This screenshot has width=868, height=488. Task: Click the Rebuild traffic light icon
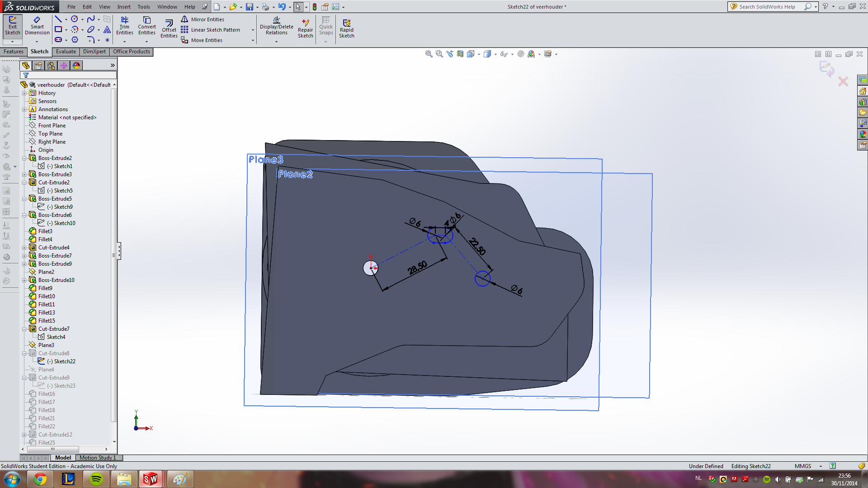(315, 7)
